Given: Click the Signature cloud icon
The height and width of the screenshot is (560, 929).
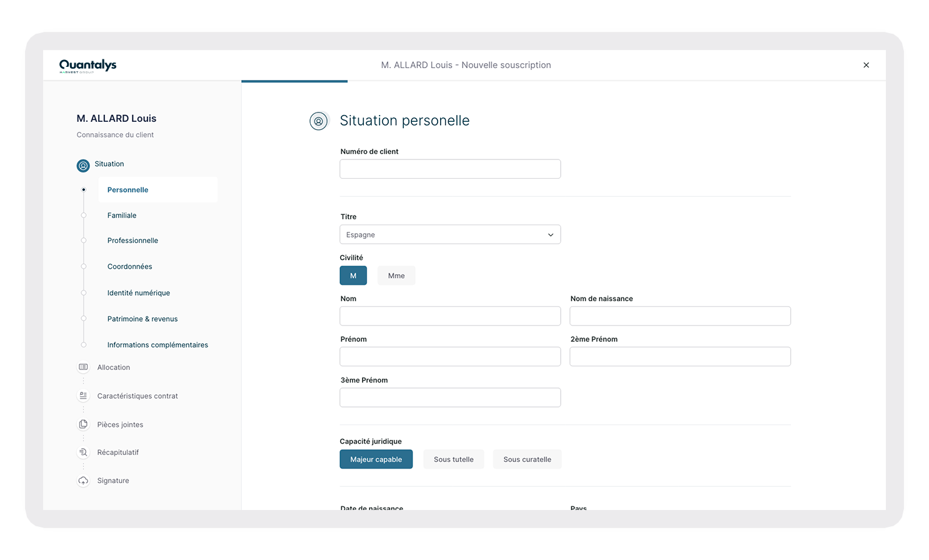Looking at the screenshot, I should [83, 481].
